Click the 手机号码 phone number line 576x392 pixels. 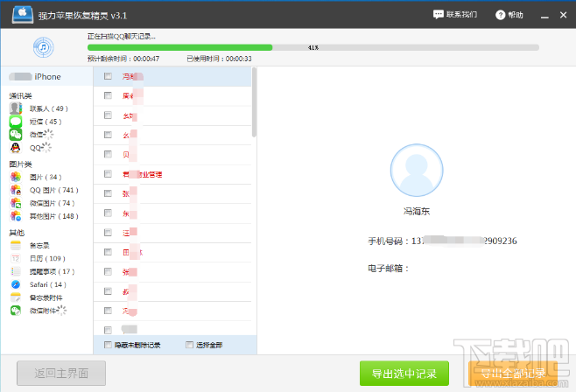point(442,241)
